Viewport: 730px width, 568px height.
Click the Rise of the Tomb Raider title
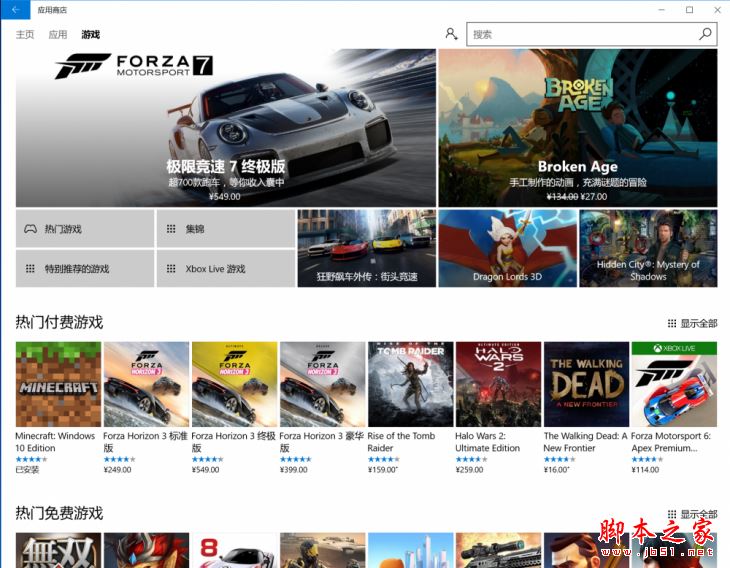pos(401,442)
